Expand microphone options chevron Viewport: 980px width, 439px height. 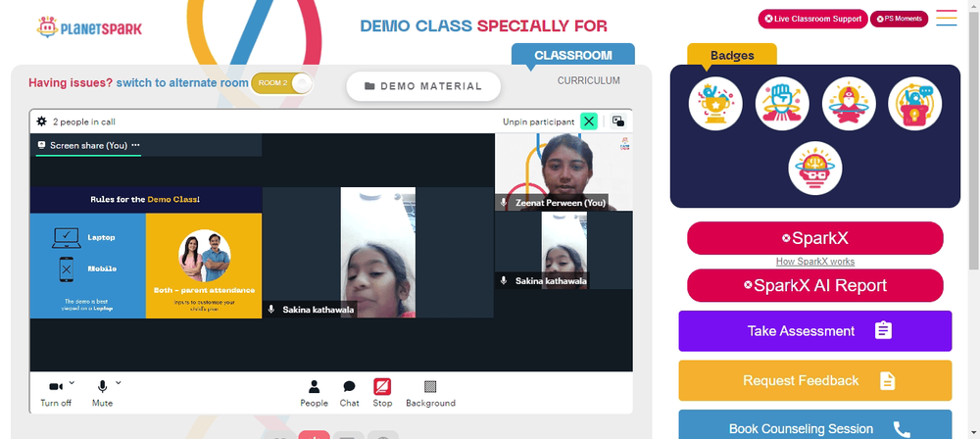[x=119, y=383]
